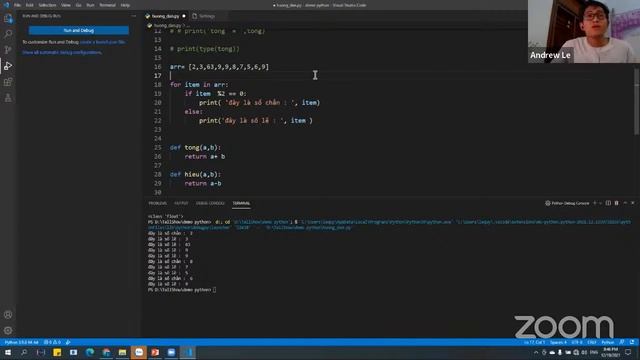The width and height of the screenshot is (640, 360).
Task: Open the PowerPoint taskbar icon
Action: tap(155, 352)
